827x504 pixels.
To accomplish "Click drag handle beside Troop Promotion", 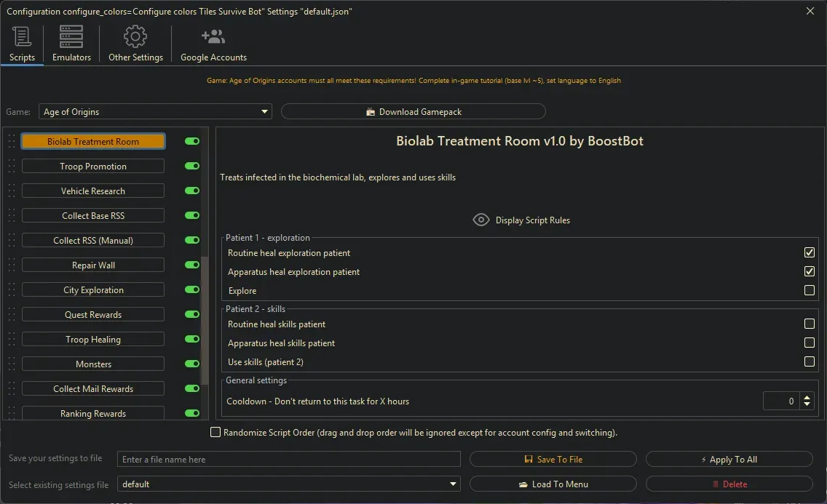I will pyautogui.click(x=11, y=167).
